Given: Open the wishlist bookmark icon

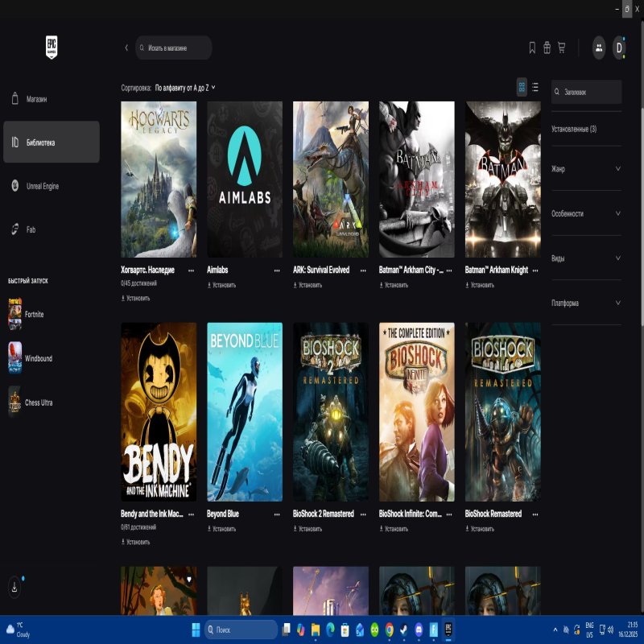Looking at the screenshot, I should click(532, 47).
